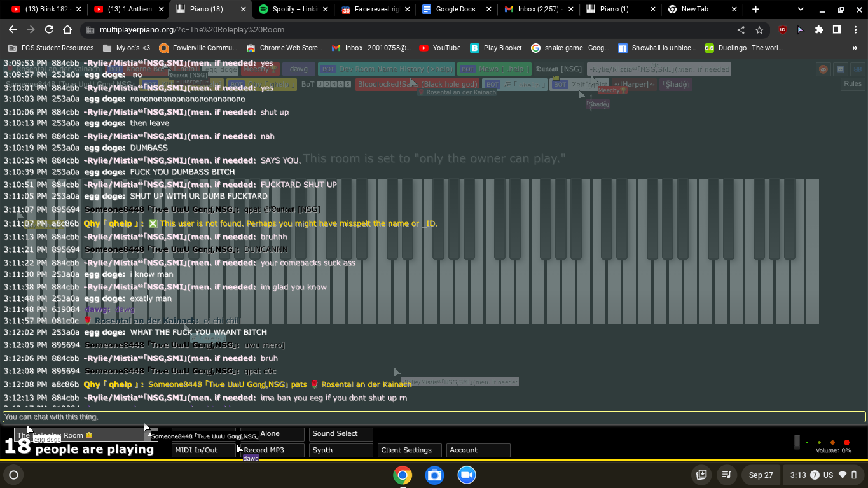Reload the current page
The height and width of the screenshot is (488, 868).
click(49, 30)
